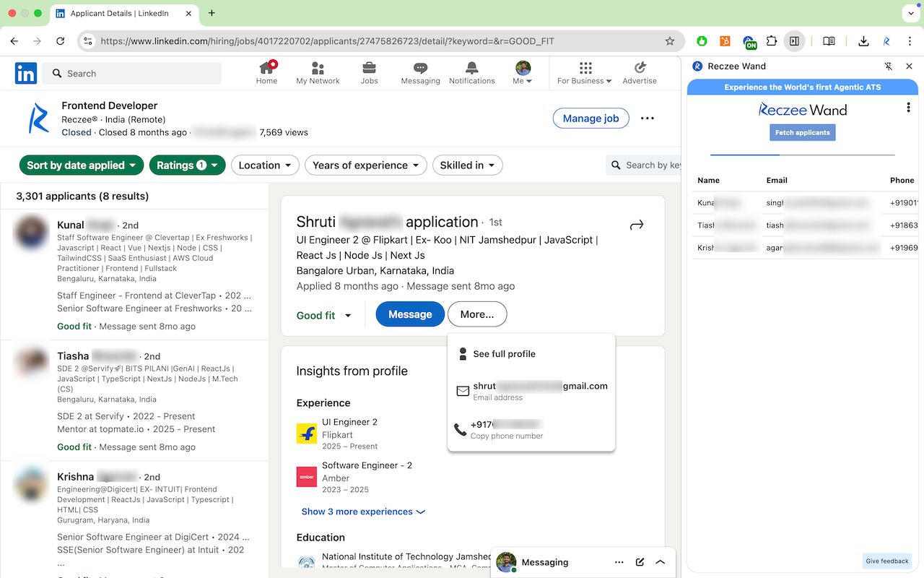Open the Years of experience filter
The height and width of the screenshot is (578, 924).
coord(367,165)
